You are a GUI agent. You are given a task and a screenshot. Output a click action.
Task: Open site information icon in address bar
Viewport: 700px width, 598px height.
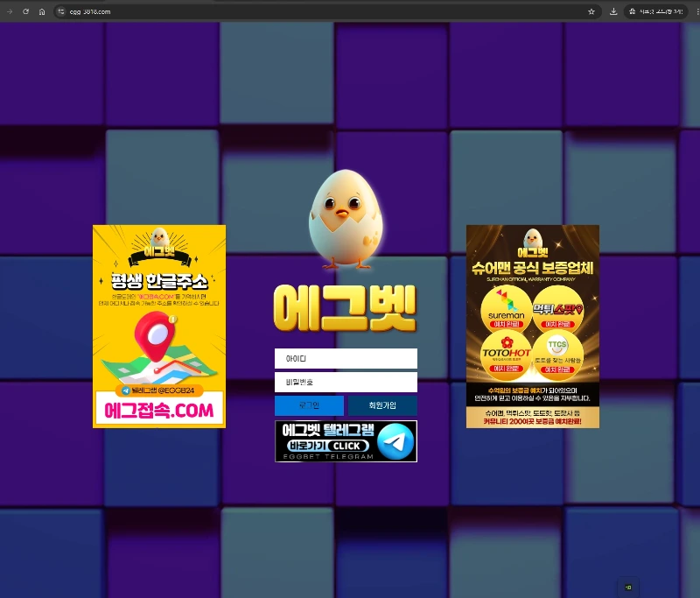[x=61, y=11]
